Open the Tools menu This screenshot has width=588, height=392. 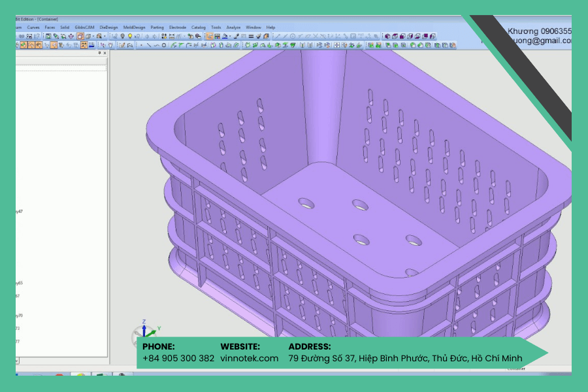tap(216, 27)
